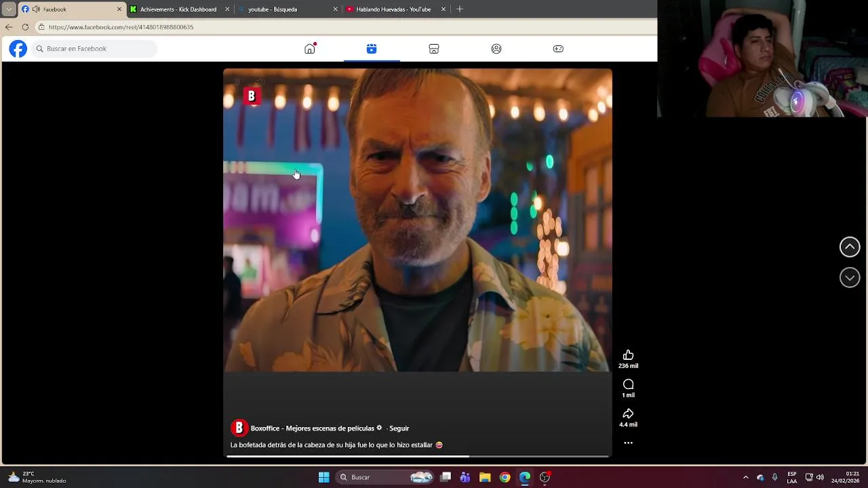Show hidden system tray icons chevron
Viewport: 868px width, 488px height.
[x=746, y=477]
